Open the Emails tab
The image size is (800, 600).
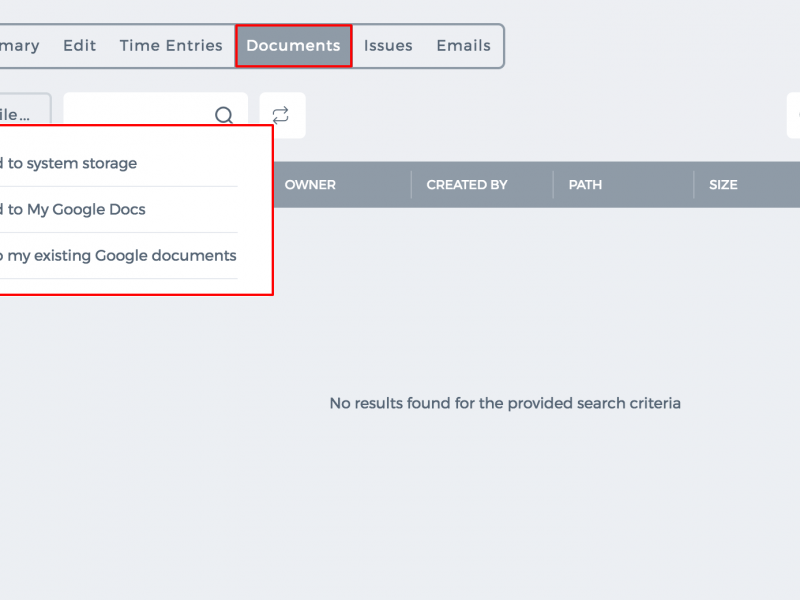coord(463,45)
